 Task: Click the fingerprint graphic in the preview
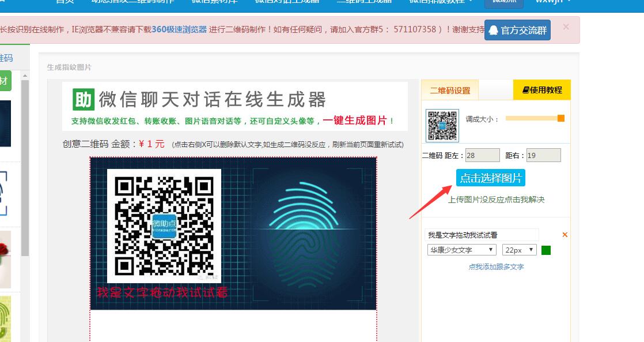304,234
